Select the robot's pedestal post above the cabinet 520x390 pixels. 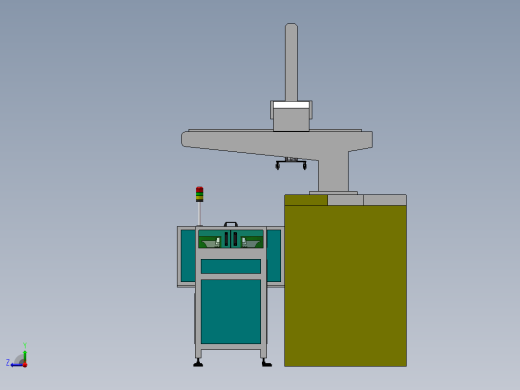(333, 173)
